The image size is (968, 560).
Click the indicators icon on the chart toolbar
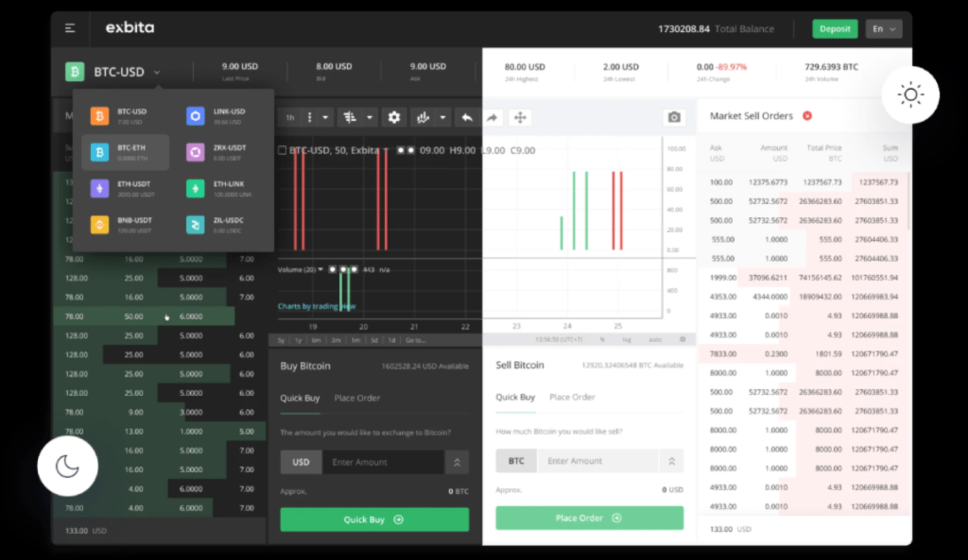point(422,117)
